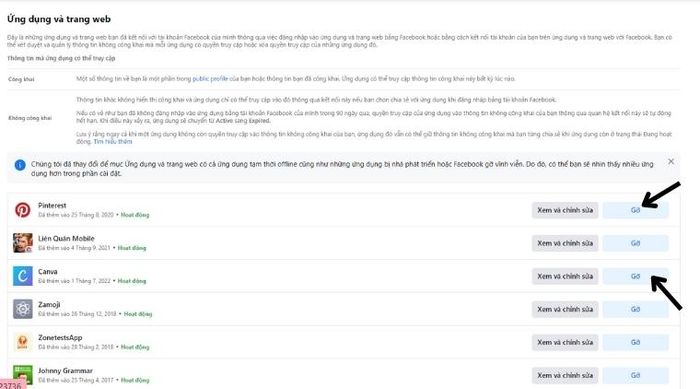This screenshot has width=700, height=389.
Task: Click Gỡ button for Liên Quân Mobile
Action: (635, 243)
